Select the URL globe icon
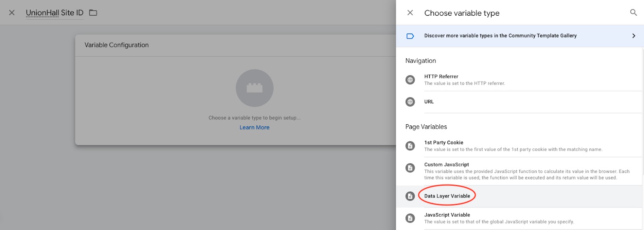 pos(410,102)
